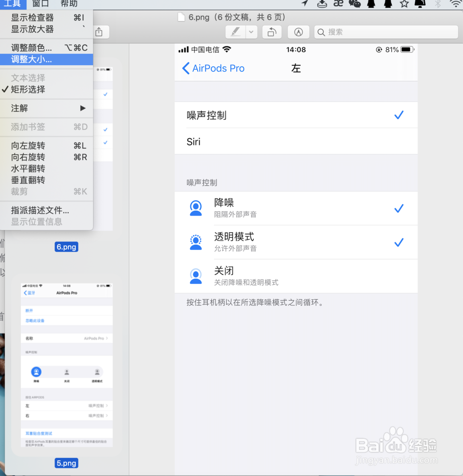This screenshot has width=463, height=476.
Task: Click the 降噪 person icon
Action: [x=196, y=208]
